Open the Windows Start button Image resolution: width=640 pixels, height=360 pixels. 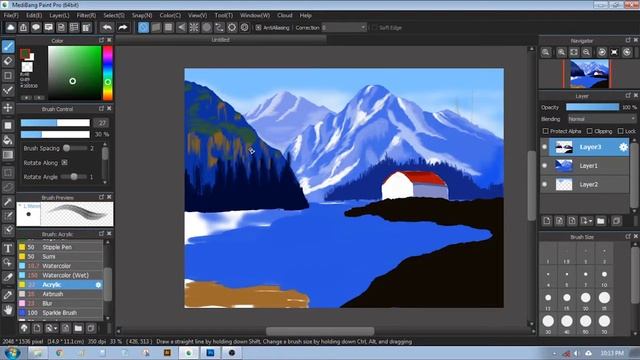pos(12,353)
